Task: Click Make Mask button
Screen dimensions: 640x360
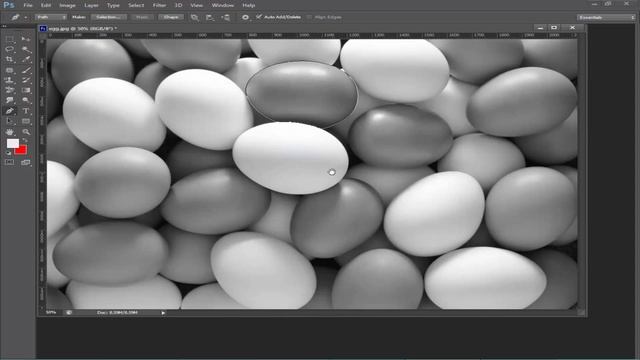Action: 142,17
